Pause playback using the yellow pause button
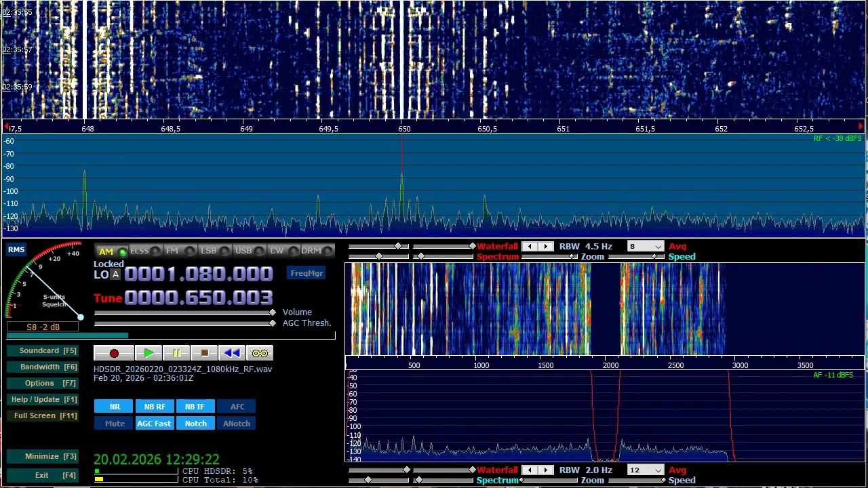This screenshot has height=488, width=868. coord(176,353)
